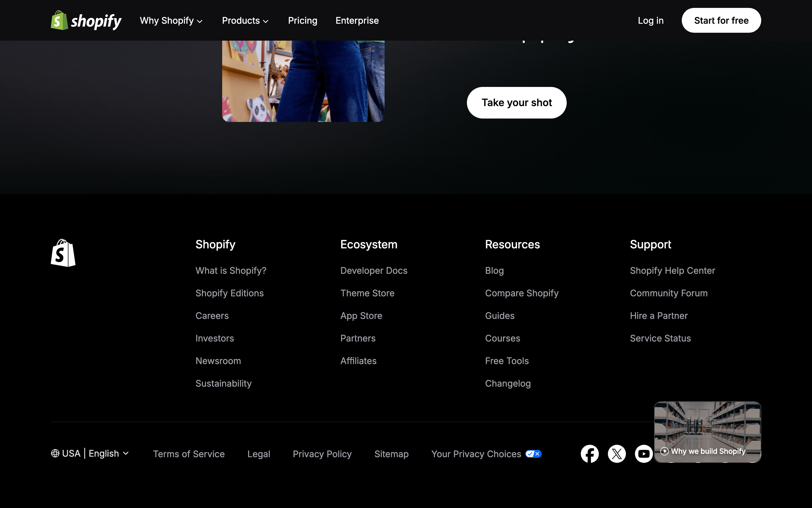Open the Changelog link
This screenshot has height=508, width=812.
tap(508, 384)
